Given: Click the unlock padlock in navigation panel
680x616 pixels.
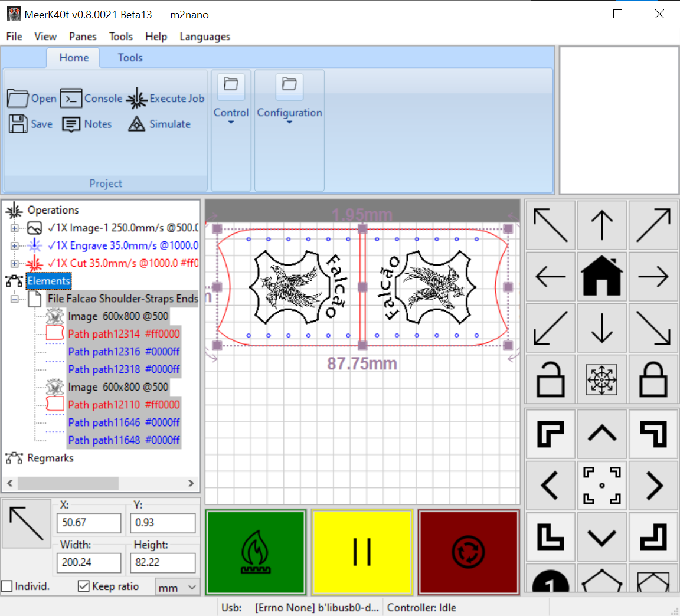Looking at the screenshot, I should tap(550, 379).
